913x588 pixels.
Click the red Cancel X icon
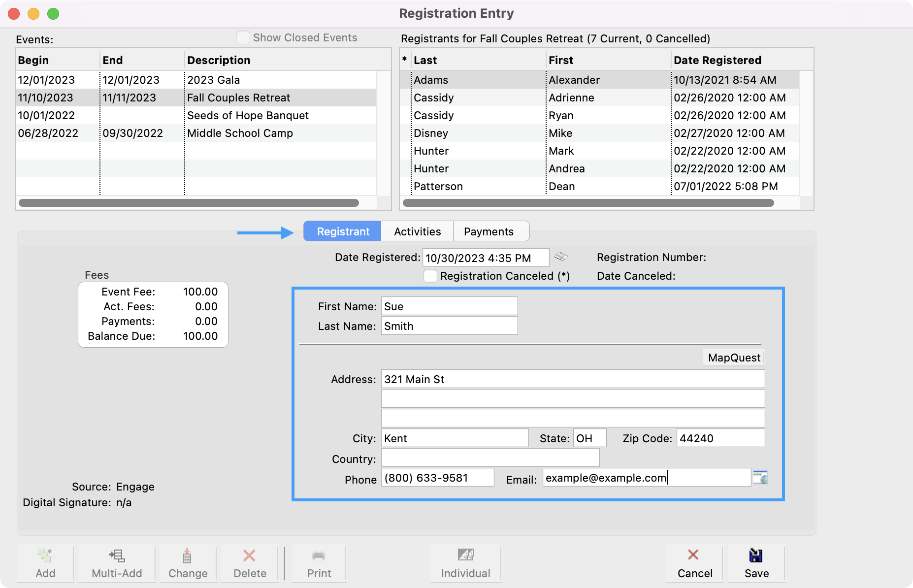[x=693, y=555]
